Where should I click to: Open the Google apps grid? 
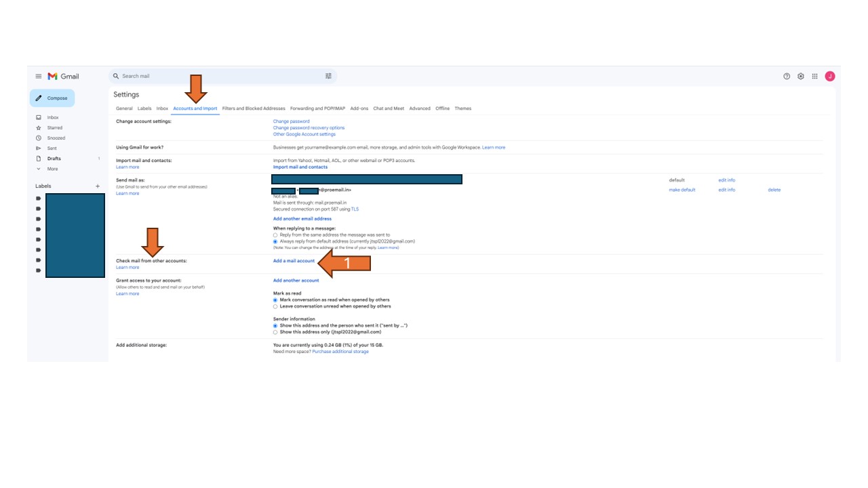click(815, 77)
